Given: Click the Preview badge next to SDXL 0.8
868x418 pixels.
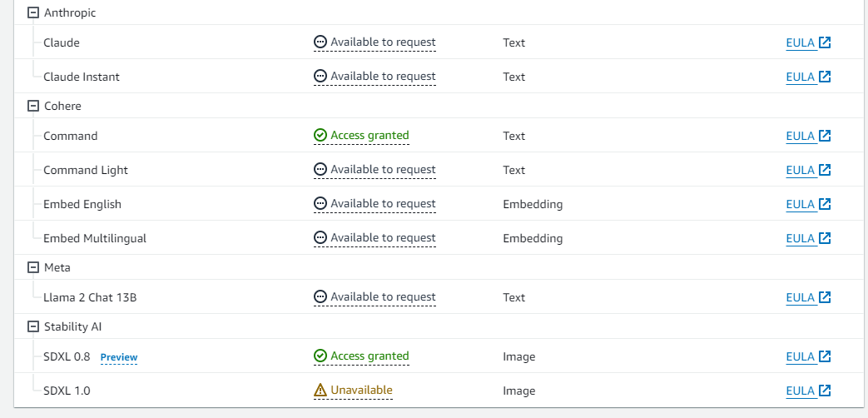Looking at the screenshot, I should pos(119,357).
